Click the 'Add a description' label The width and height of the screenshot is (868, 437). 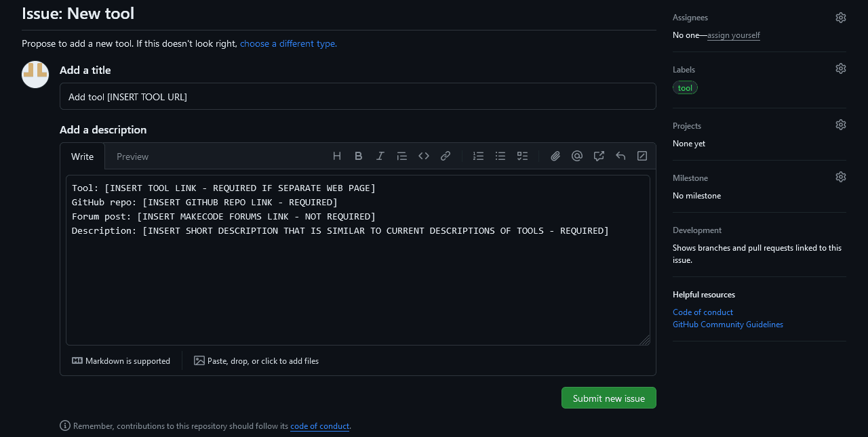pyautogui.click(x=103, y=130)
